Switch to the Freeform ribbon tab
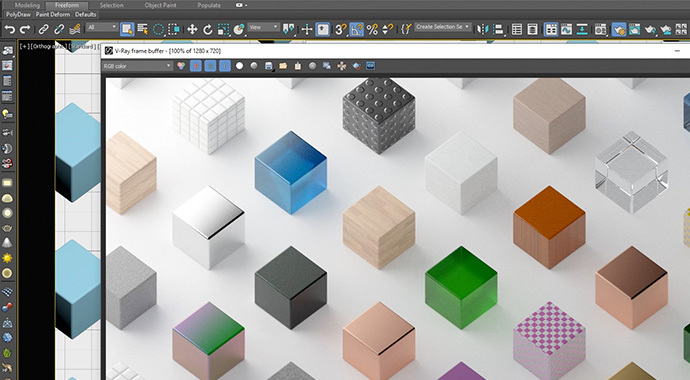690x380 pixels. click(x=67, y=5)
